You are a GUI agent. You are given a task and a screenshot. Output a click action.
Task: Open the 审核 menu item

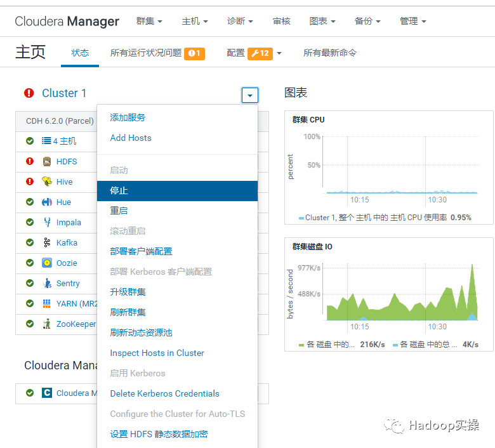click(x=282, y=21)
